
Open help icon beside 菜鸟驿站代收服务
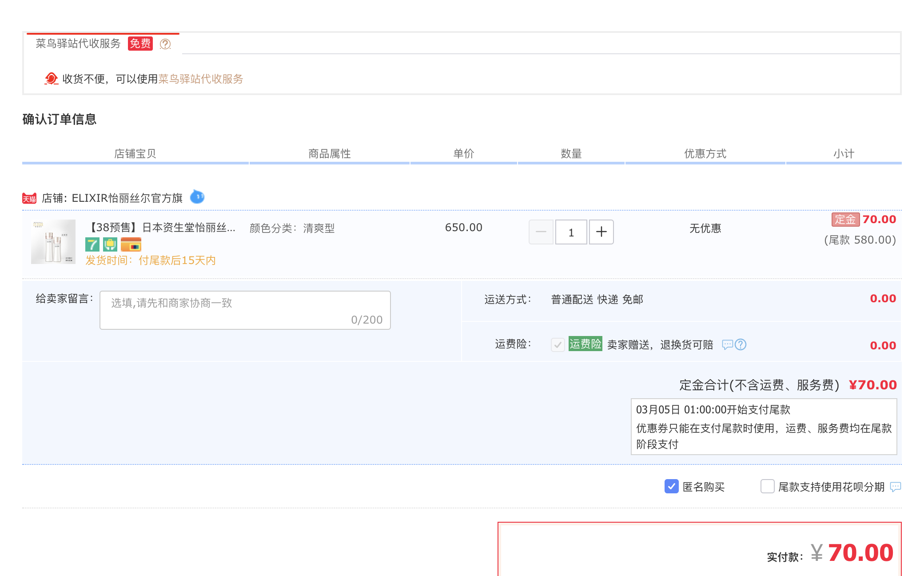click(x=165, y=44)
